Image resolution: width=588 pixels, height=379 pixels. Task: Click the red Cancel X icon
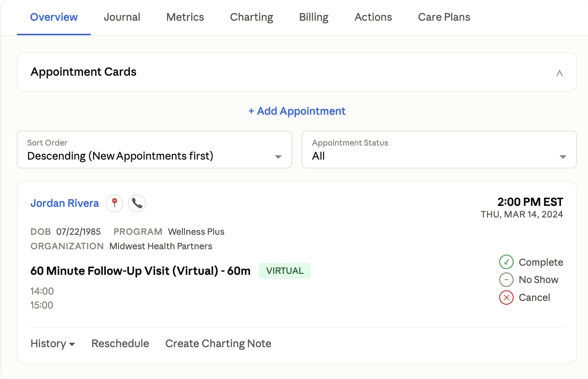pos(506,298)
